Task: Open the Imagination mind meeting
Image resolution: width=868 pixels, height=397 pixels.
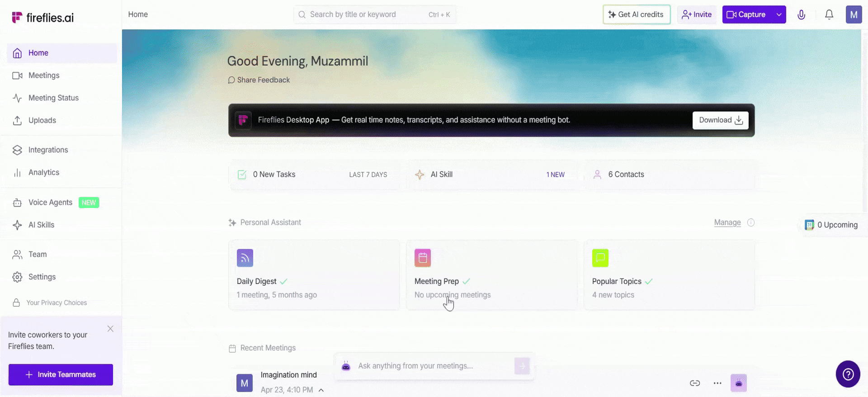Action: click(x=289, y=375)
